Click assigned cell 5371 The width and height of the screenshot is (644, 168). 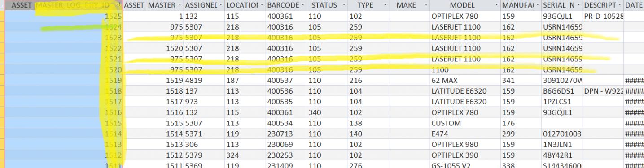[204, 134]
